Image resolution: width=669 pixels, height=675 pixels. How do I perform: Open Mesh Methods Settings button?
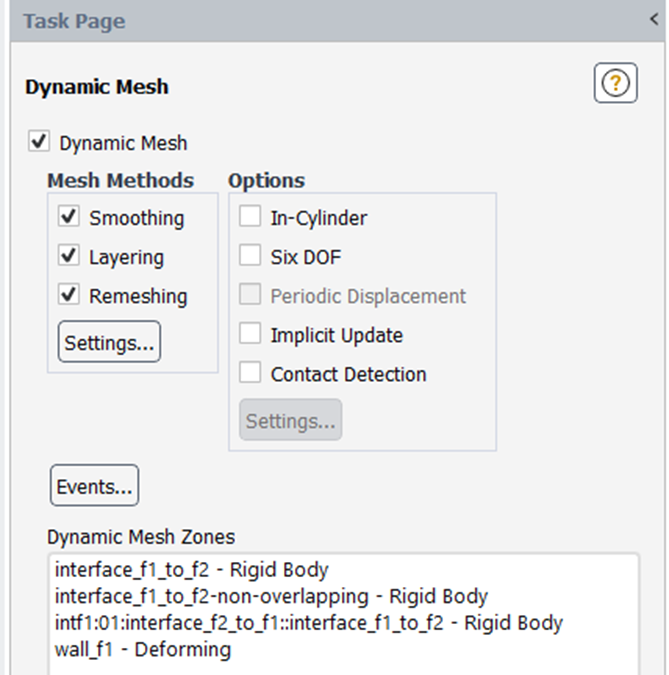(x=109, y=343)
